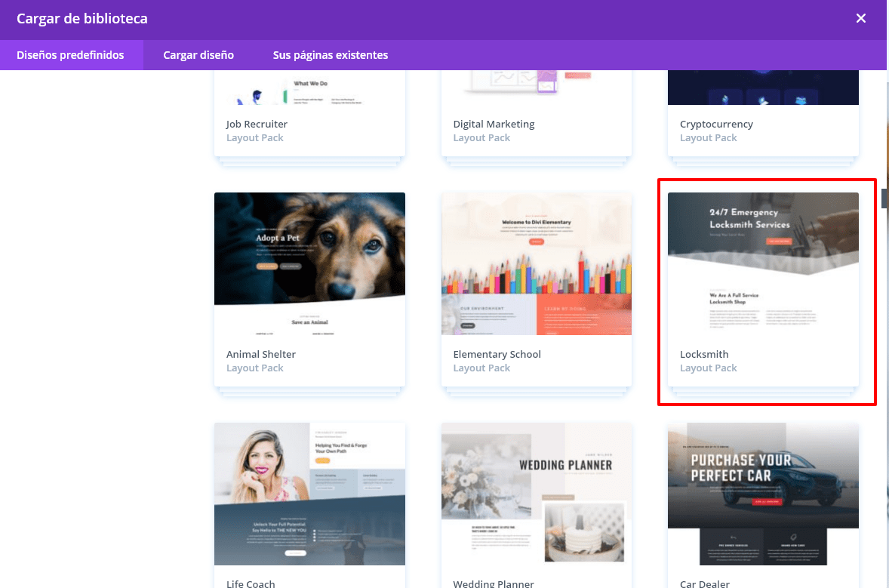Click the Animal Shelter title text

[x=261, y=355]
